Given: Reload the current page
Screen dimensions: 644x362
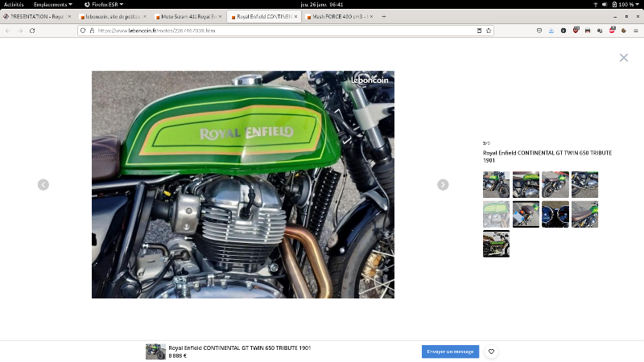Looking at the screenshot, I should [32, 31].
